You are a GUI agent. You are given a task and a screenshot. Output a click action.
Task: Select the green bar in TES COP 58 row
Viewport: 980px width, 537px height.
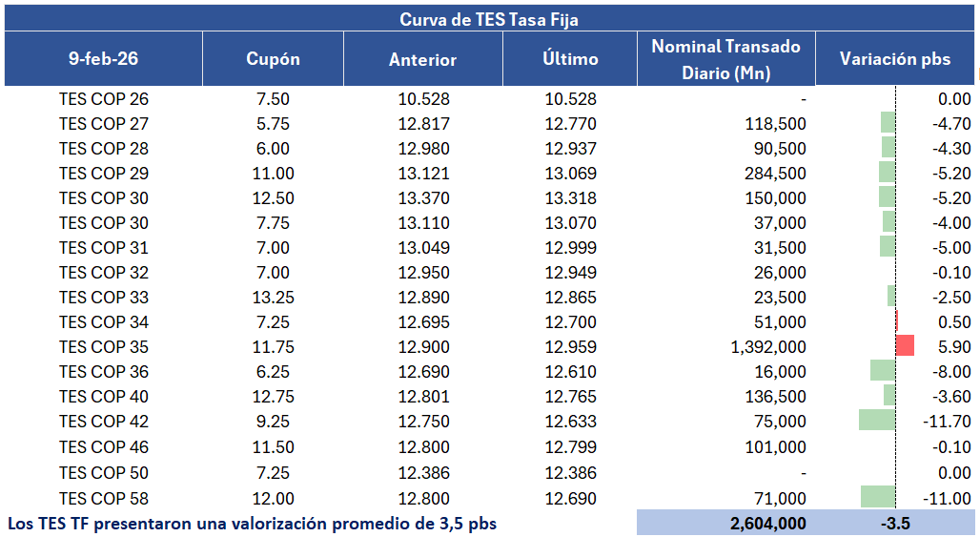[x=878, y=498]
